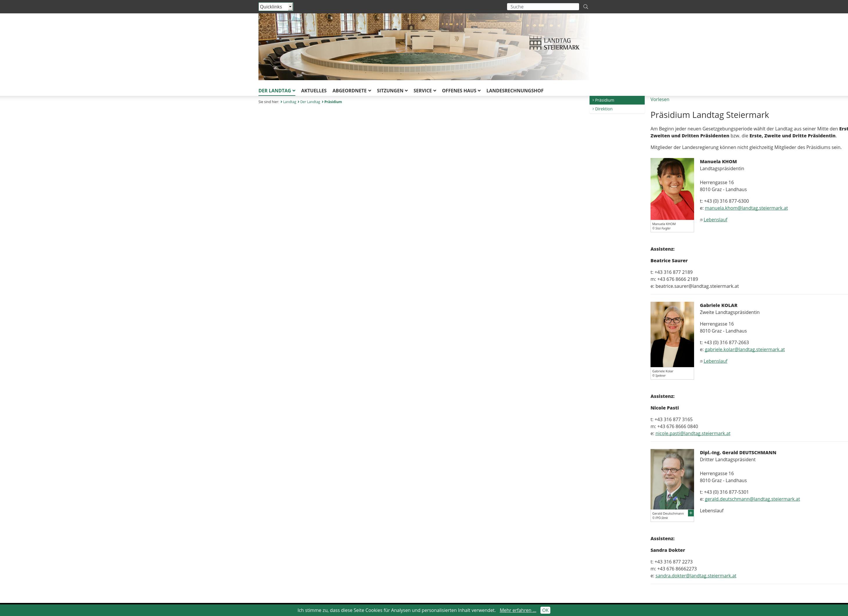The image size is (848, 616).
Task: Expand the SITZUNGEN menu
Action: [x=392, y=91]
